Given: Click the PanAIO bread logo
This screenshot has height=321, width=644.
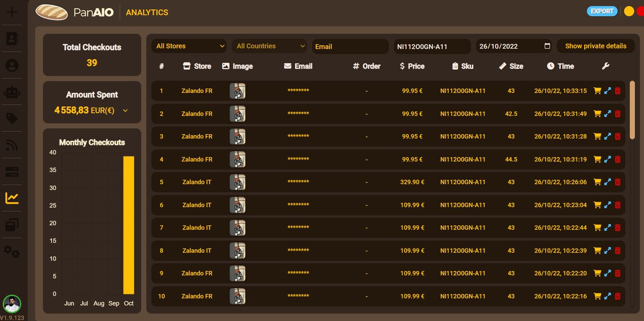Looking at the screenshot, I should click(51, 11).
